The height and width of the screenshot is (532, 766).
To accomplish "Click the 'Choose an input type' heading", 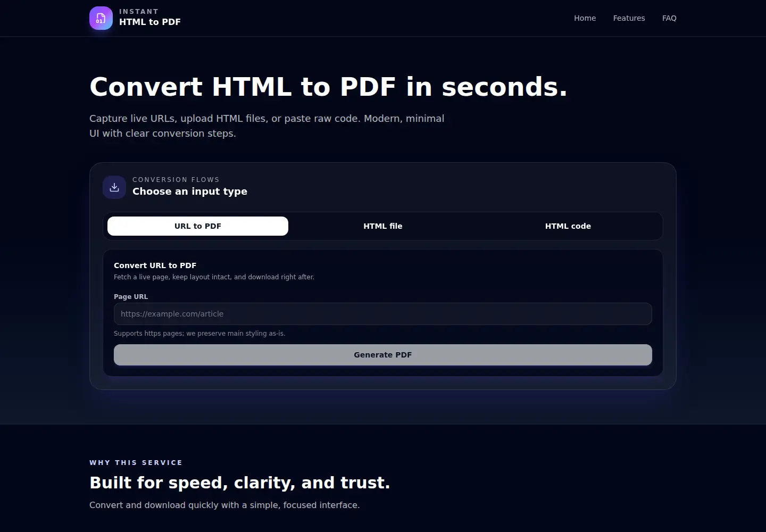I will coord(190,192).
